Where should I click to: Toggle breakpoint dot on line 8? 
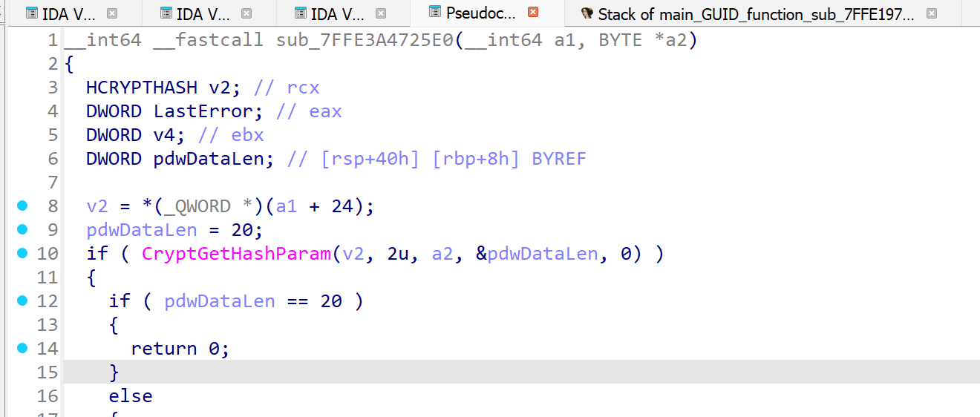(22, 206)
